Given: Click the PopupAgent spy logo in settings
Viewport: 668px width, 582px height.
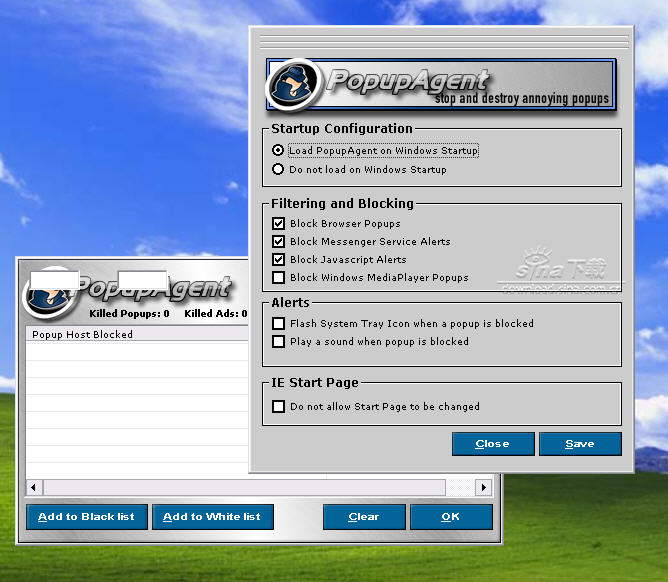Looking at the screenshot, I should (294, 84).
